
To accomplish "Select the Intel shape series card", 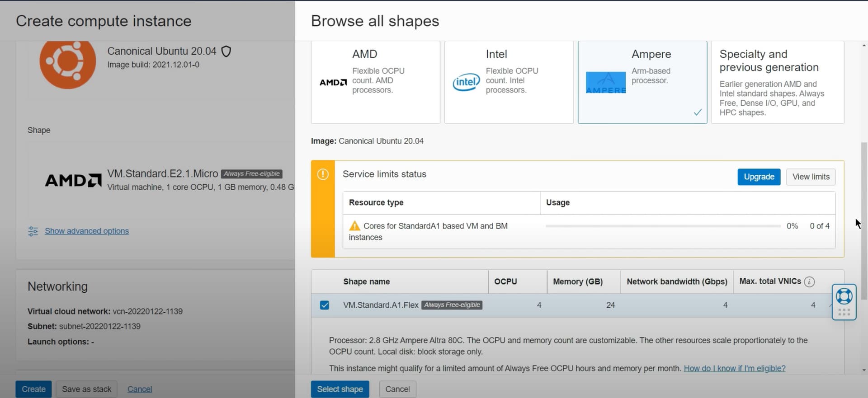I will click(x=509, y=82).
